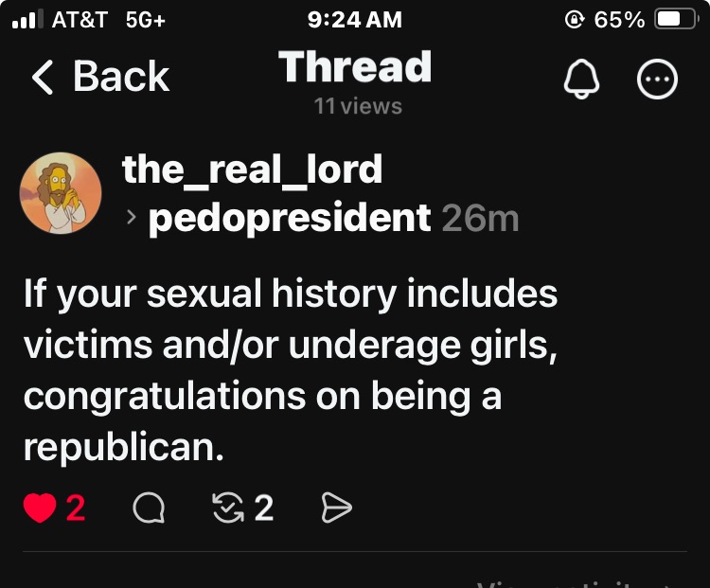Tap the post text about sexual history
This screenshot has height=588, width=710.
[x=290, y=370]
